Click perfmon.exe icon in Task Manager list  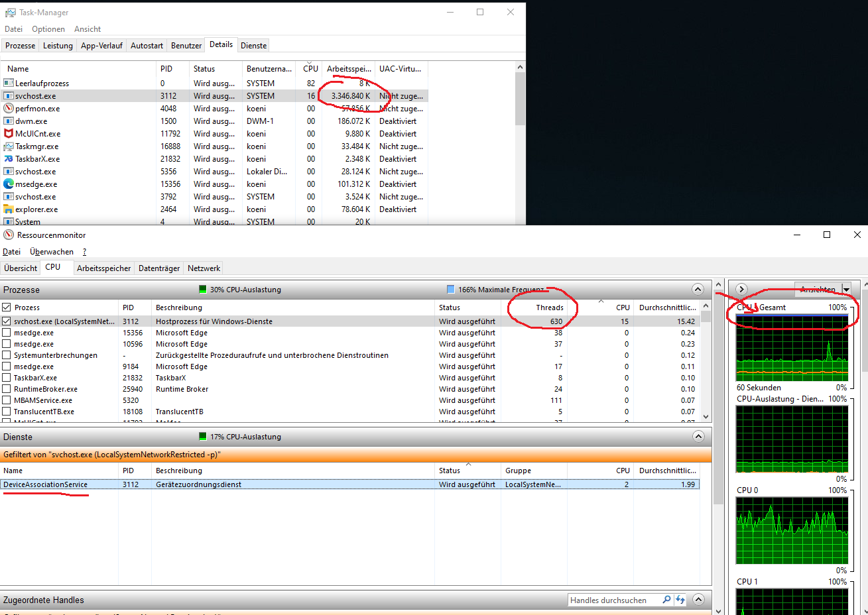pyautogui.click(x=9, y=109)
